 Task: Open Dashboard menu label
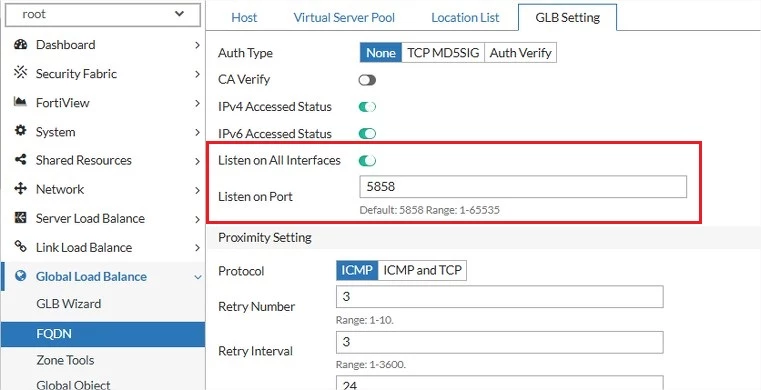[66, 45]
